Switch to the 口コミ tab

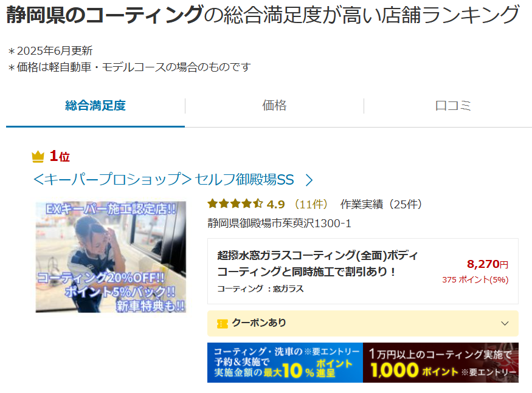tap(453, 106)
